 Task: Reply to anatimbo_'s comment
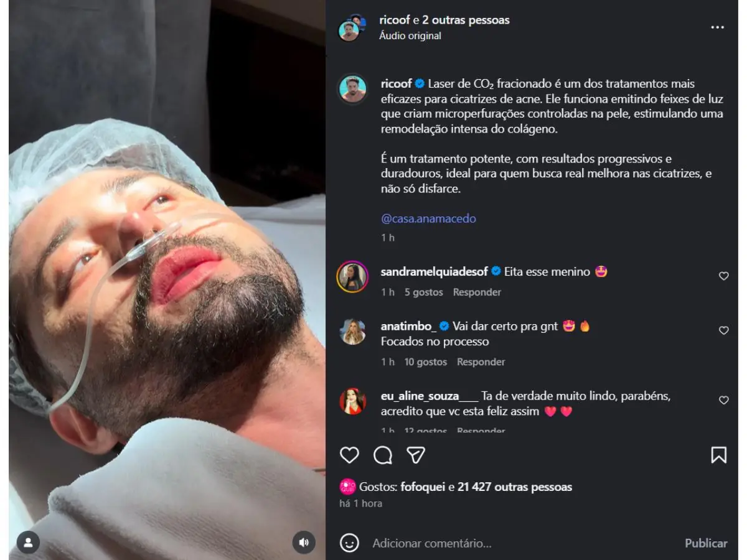pyautogui.click(x=481, y=362)
